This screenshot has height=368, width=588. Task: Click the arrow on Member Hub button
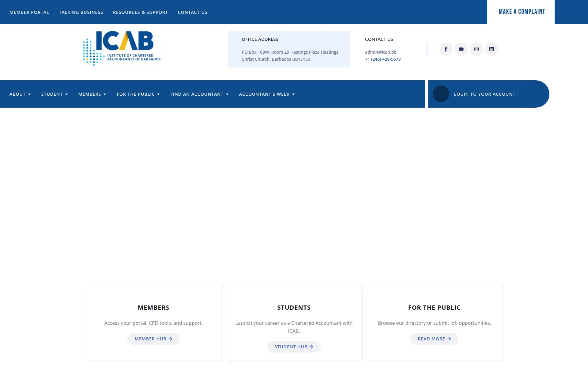coord(170,339)
